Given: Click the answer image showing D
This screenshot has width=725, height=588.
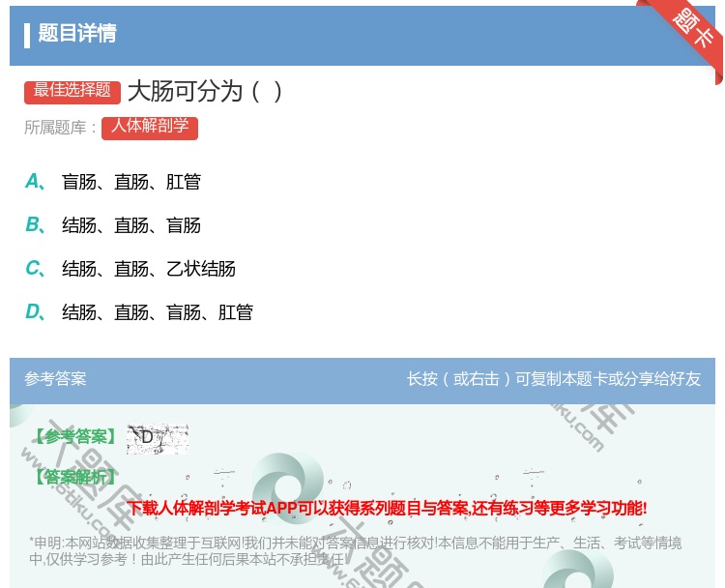Looking at the screenshot, I should tap(158, 438).
